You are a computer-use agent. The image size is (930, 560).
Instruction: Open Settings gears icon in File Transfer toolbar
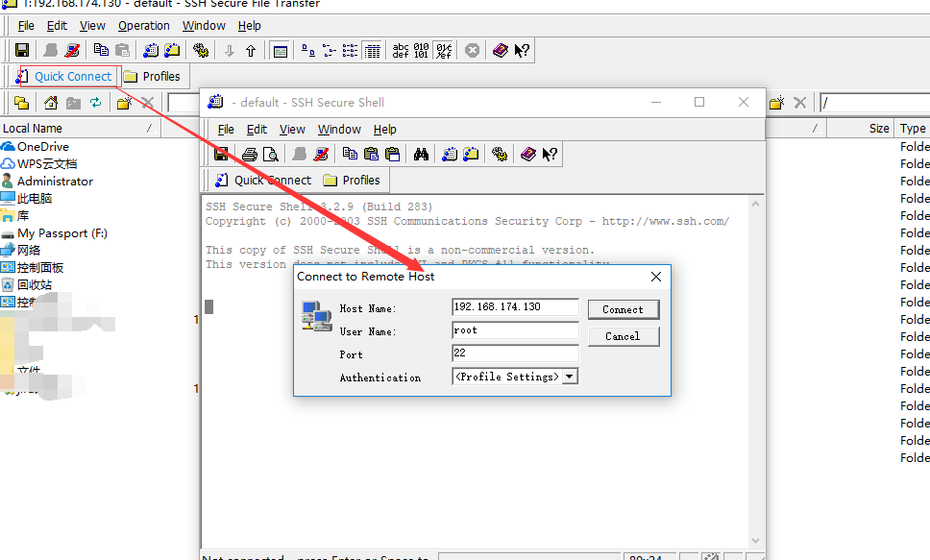(201, 50)
